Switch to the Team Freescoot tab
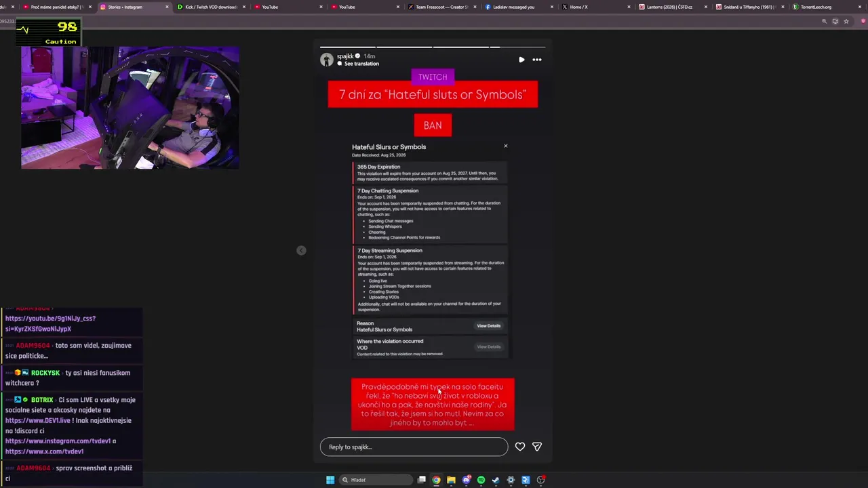 coord(441,7)
